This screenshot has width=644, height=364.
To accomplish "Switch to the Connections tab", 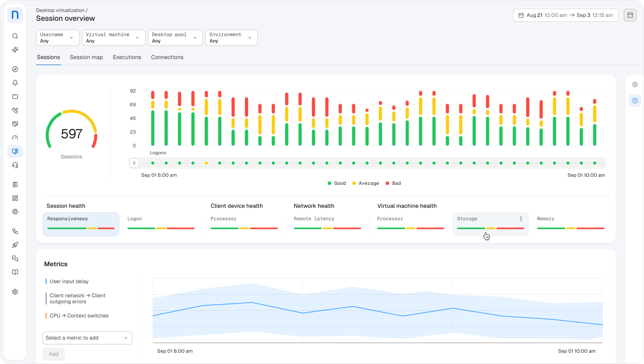I will 167,57.
